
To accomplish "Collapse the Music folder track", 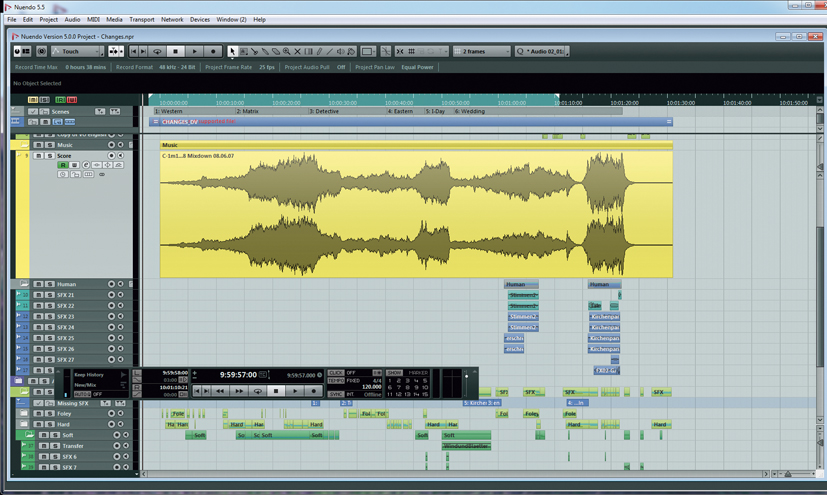I will [x=24, y=144].
